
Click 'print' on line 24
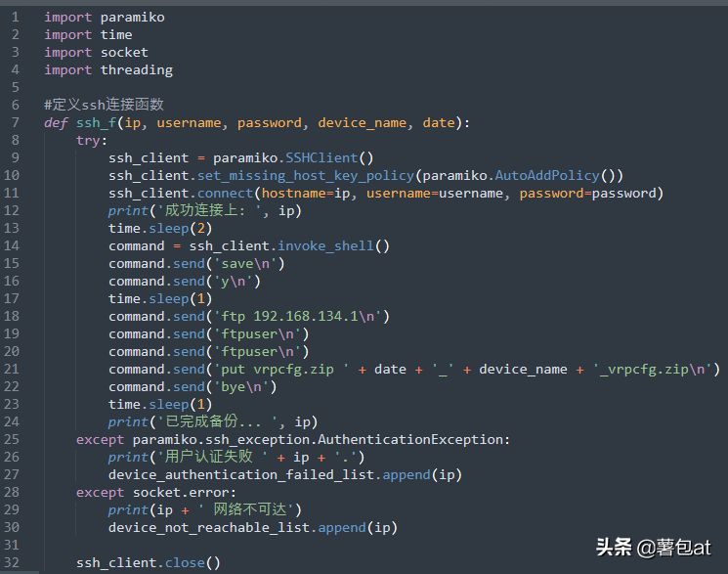[x=128, y=422]
